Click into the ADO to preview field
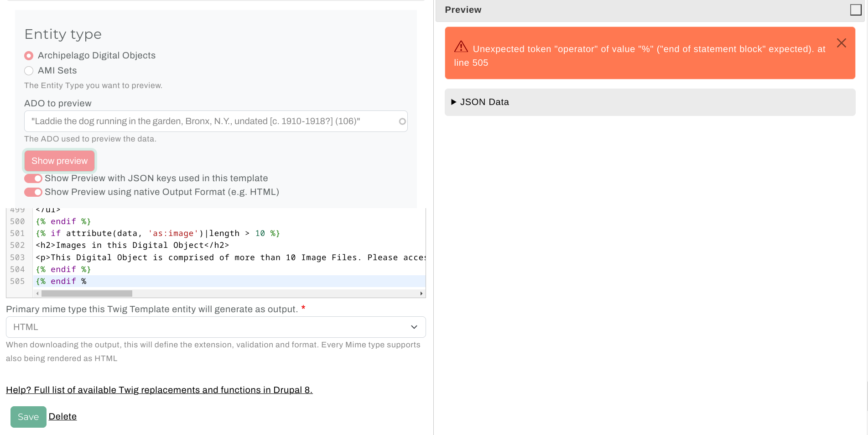 coord(210,121)
